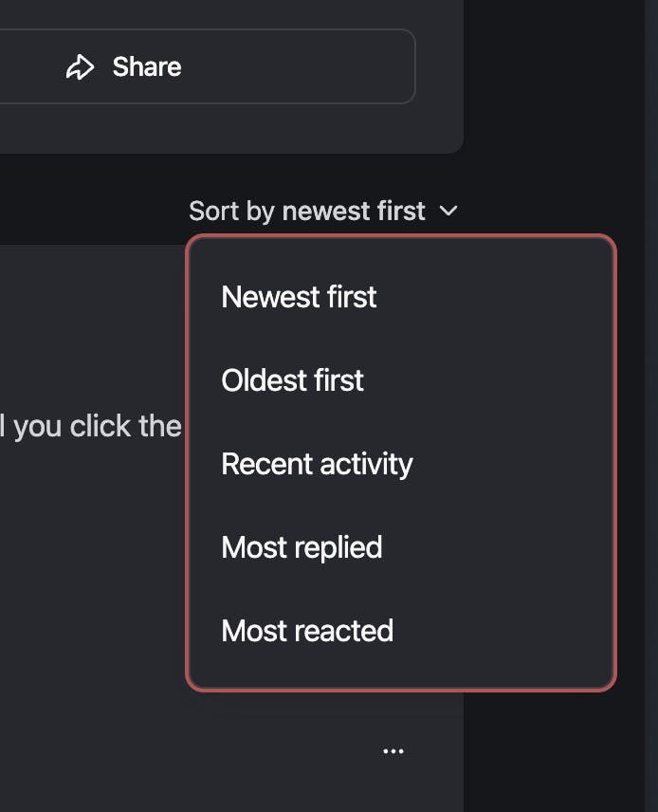Click the Share button label
The image size is (658, 812).
(147, 66)
